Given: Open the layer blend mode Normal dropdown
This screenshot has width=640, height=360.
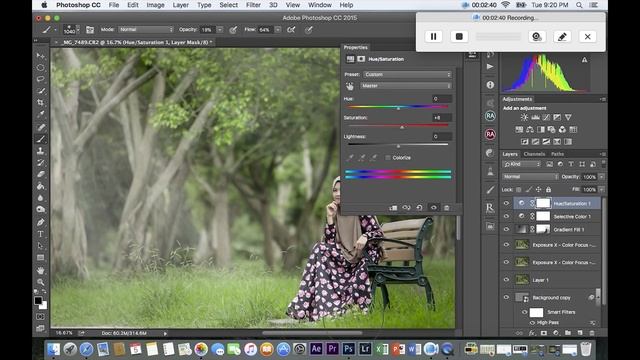Looking at the screenshot, I should click(530, 177).
